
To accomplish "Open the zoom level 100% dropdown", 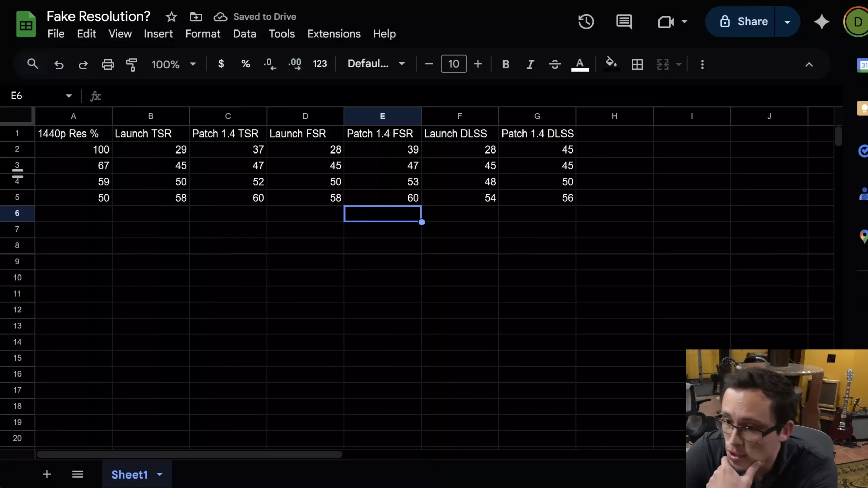I will (x=173, y=64).
